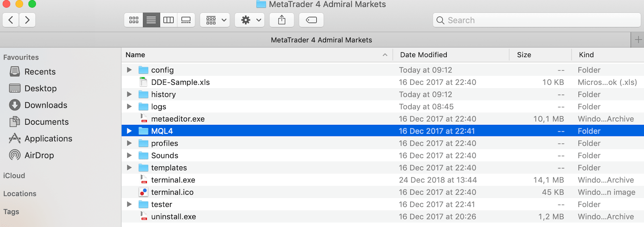Image resolution: width=644 pixels, height=227 pixels.
Task: Select the config folder icon
Action: pos(143,70)
